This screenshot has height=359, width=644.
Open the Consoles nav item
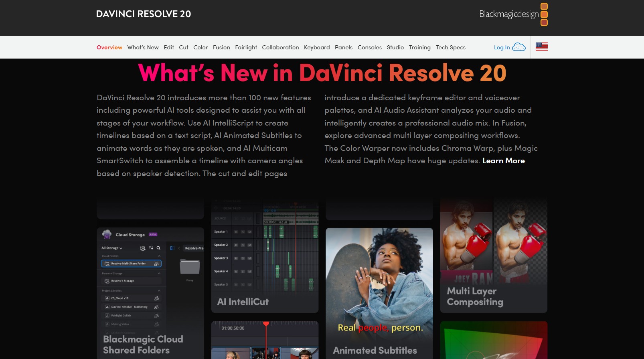[x=370, y=47]
